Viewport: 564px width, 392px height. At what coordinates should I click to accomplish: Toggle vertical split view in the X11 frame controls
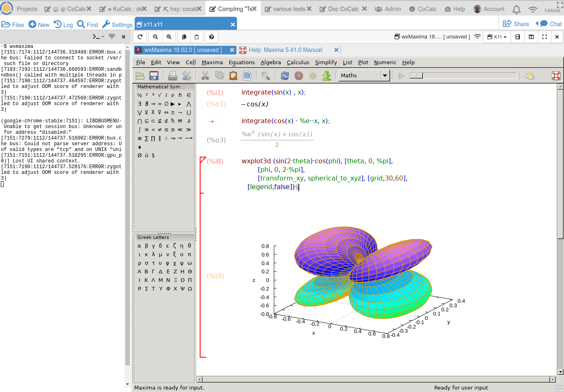point(531,37)
